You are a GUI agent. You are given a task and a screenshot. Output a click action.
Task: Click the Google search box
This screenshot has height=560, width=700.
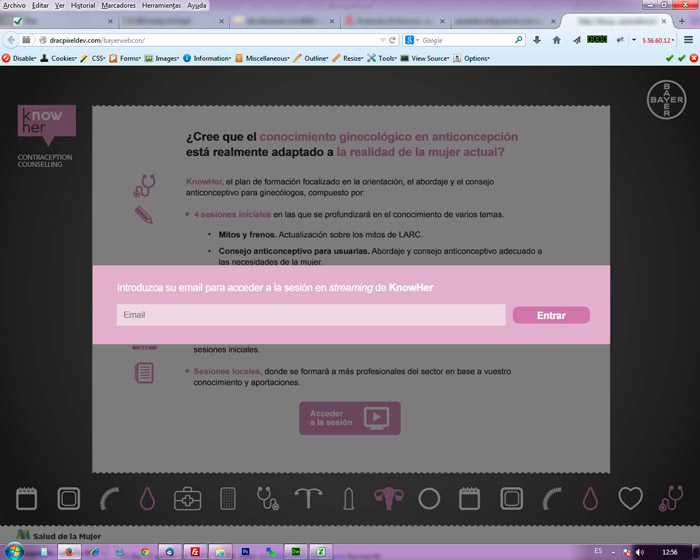466,40
